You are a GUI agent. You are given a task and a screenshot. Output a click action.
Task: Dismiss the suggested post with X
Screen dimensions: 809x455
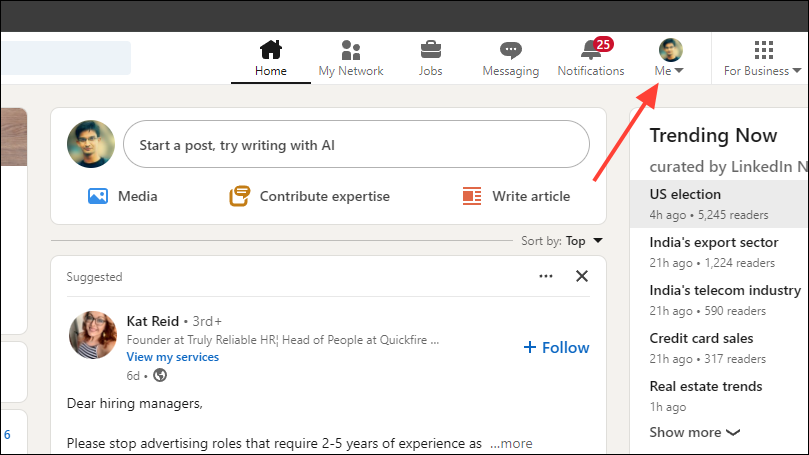click(581, 276)
